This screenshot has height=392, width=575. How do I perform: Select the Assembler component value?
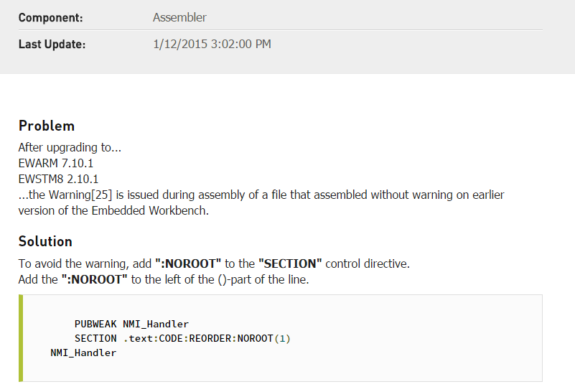179,17
